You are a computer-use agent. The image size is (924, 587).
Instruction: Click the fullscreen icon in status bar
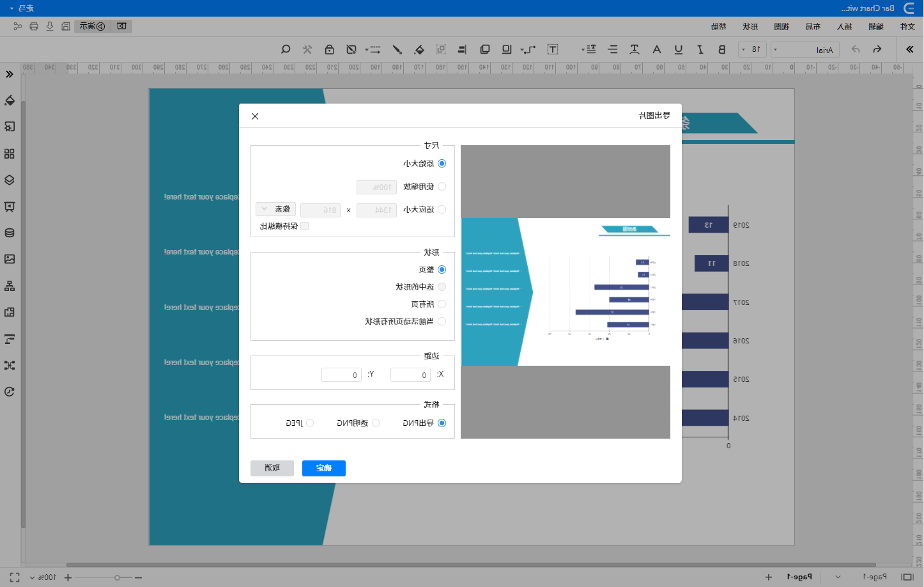click(15, 577)
